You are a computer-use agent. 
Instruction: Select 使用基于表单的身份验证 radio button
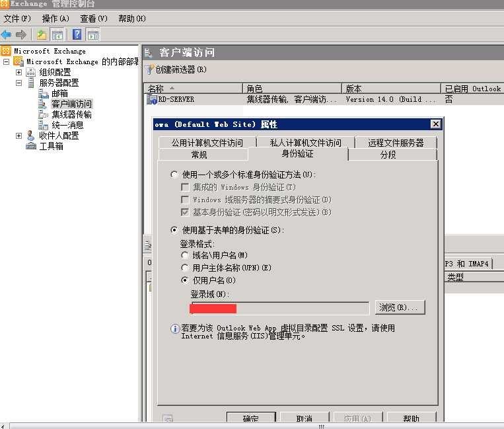[x=174, y=230]
